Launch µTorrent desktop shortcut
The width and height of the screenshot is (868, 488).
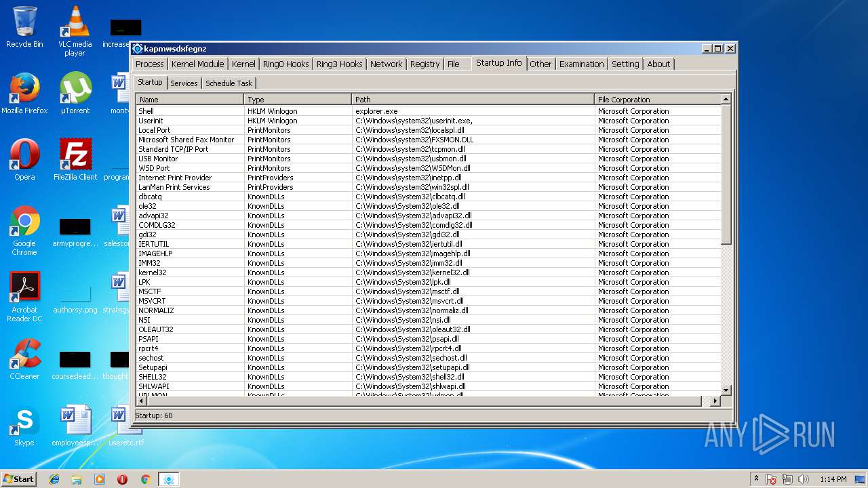point(75,93)
